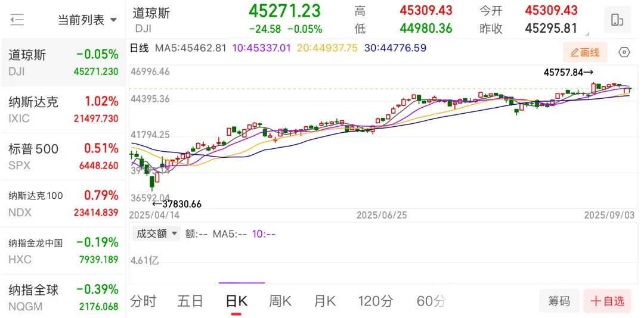Image resolution: width=644 pixels, height=318 pixels.
Task: Click the 日线 period label
Action: pyautogui.click(x=139, y=48)
